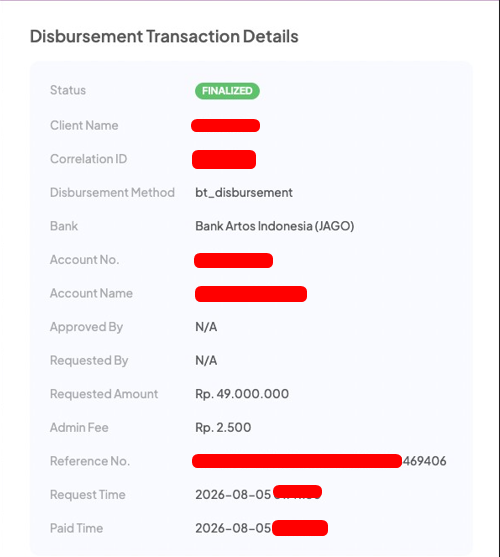Viewport: 500px width, 557px height.
Task: Click the Admin Fee label
Action: click(79, 427)
